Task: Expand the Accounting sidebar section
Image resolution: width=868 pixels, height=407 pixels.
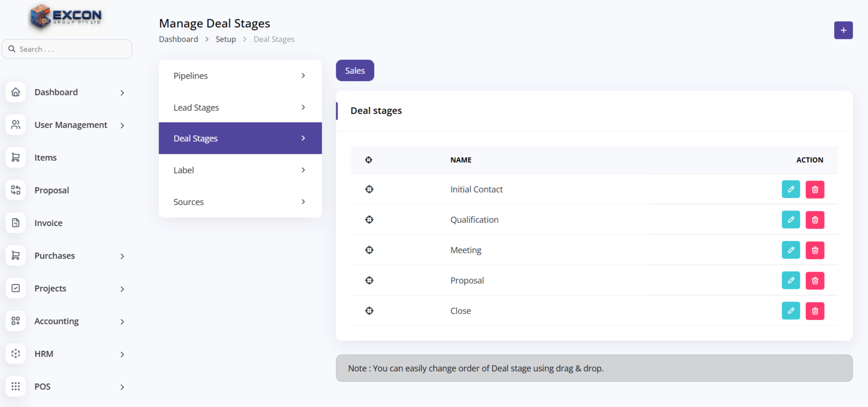Action: pyautogui.click(x=122, y=321)
